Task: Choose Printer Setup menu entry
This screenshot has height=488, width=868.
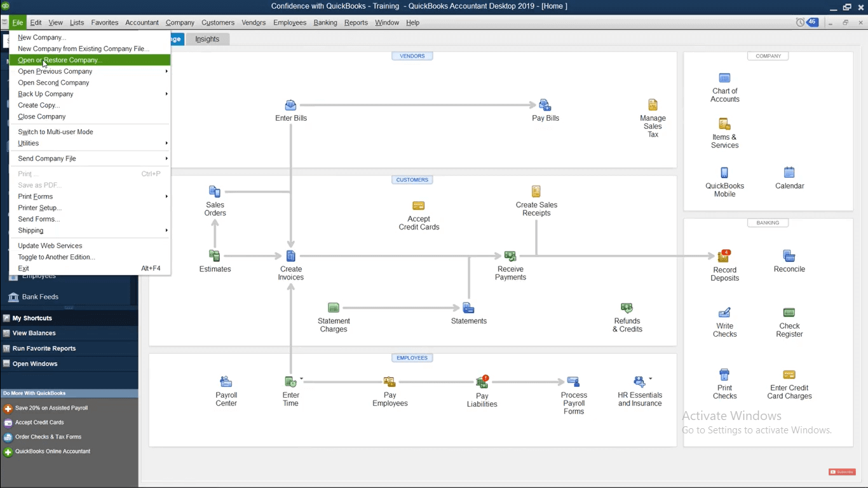Action: point(90,208)
